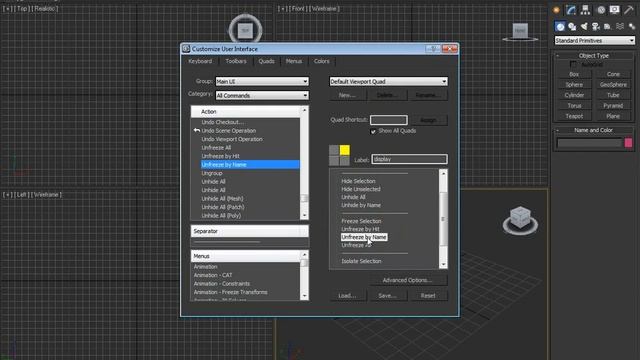Open the object color swatch in Name and Color
The image size is (640, 360).
pyautogui.click(x=628, y=142)
